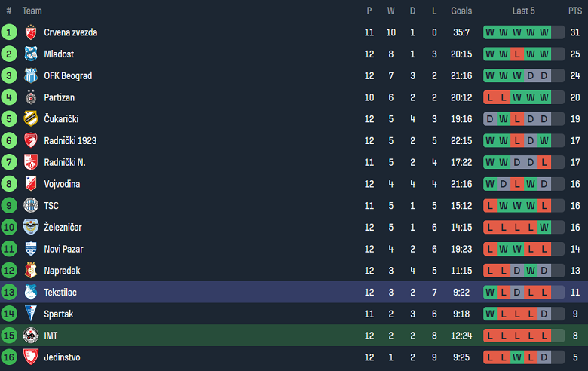Screen dimensions: 588x371
Task: Click the Radnički 1923 club crest
Action: 31,141
